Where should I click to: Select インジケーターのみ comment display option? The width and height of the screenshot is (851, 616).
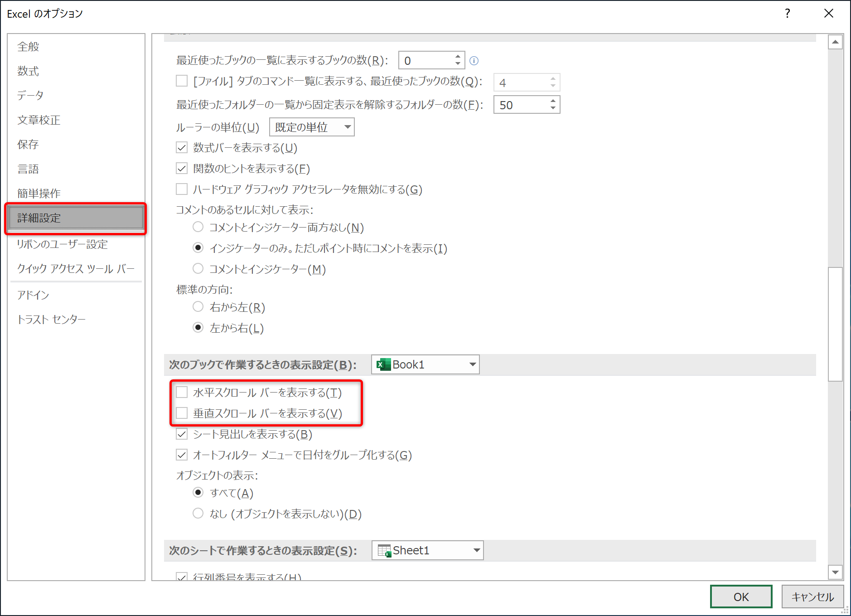(198, 248)
